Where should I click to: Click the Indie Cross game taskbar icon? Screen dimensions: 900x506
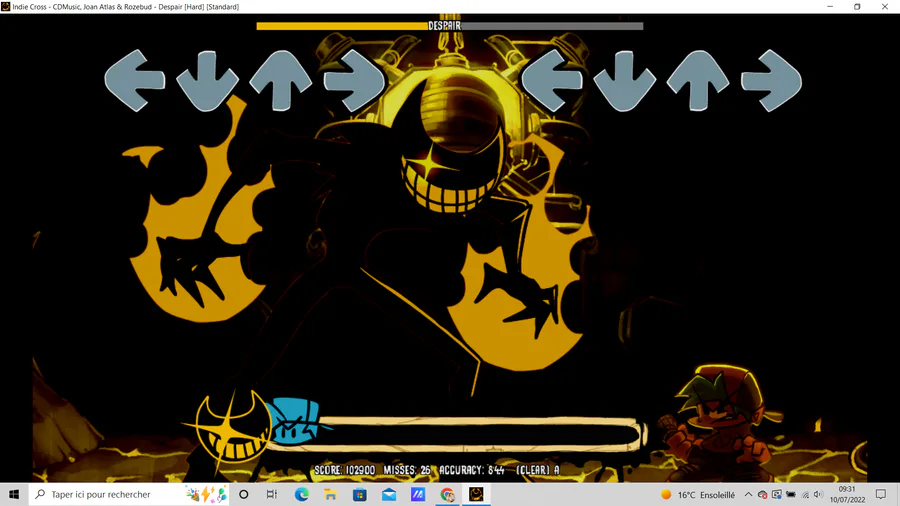pyautogui.click(x=476, y=494)
